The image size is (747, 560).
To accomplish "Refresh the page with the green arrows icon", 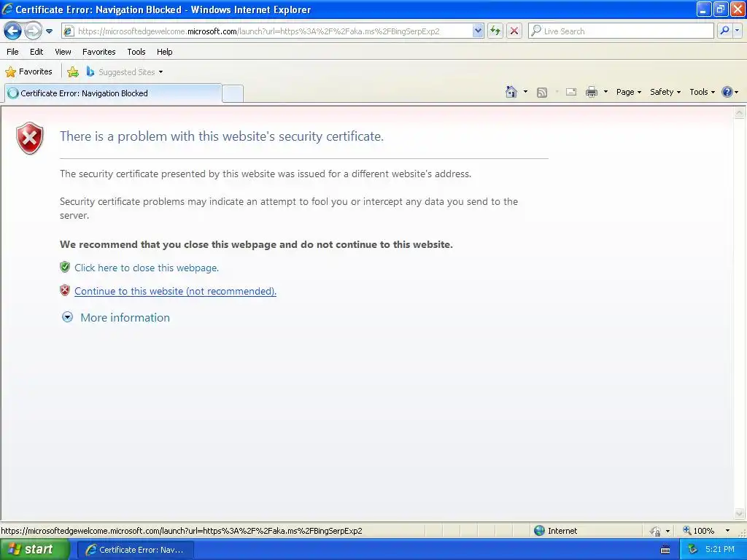I will pos(495,31).
